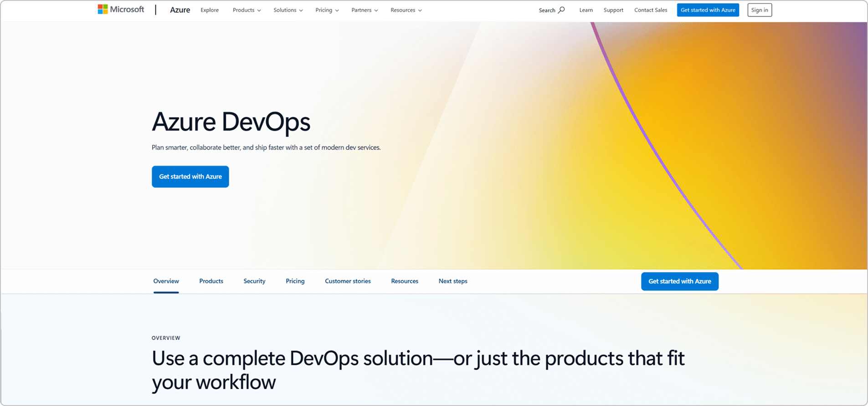
Task: Open the Explore menu item
Action: coord(210,10)
